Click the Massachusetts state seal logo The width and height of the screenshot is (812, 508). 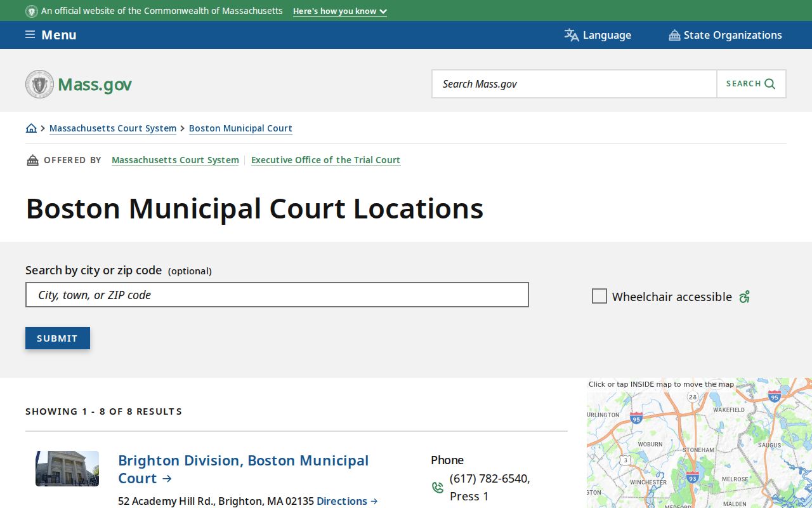39,84
